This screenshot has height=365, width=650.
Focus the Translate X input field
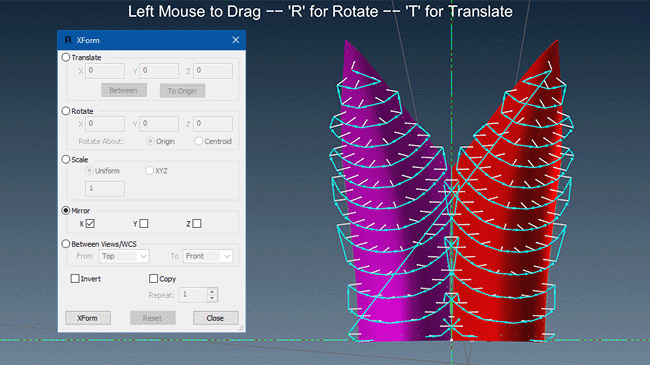[105, 71]
